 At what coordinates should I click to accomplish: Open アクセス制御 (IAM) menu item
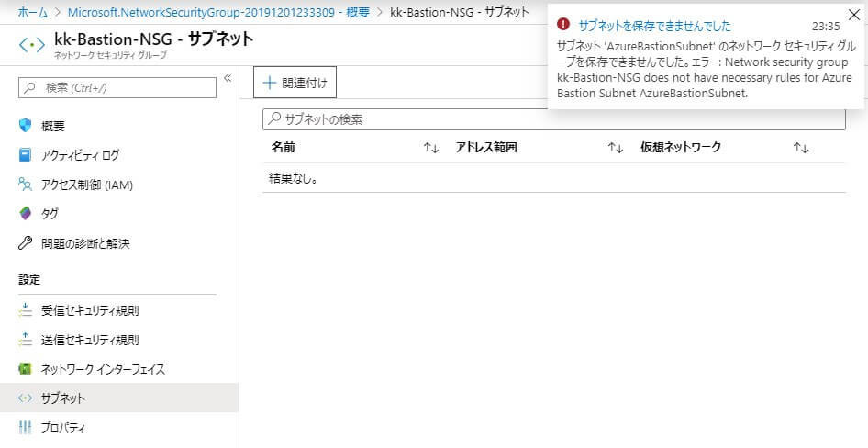tap(87, 185)
